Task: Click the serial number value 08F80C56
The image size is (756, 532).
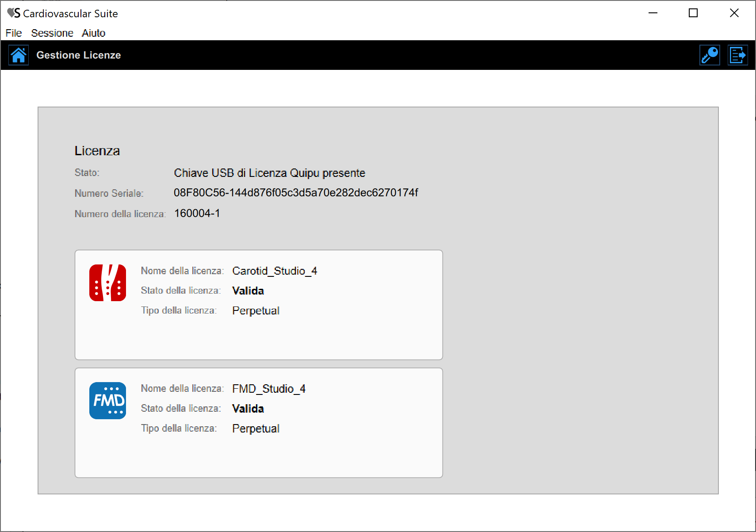Action: point(295,193)
